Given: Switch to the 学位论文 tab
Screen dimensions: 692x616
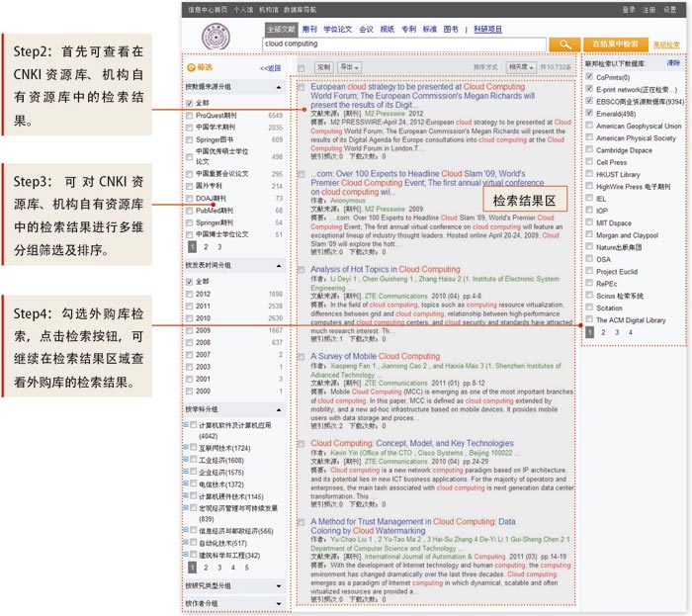Looking at the screenshot, I should 338,29.
